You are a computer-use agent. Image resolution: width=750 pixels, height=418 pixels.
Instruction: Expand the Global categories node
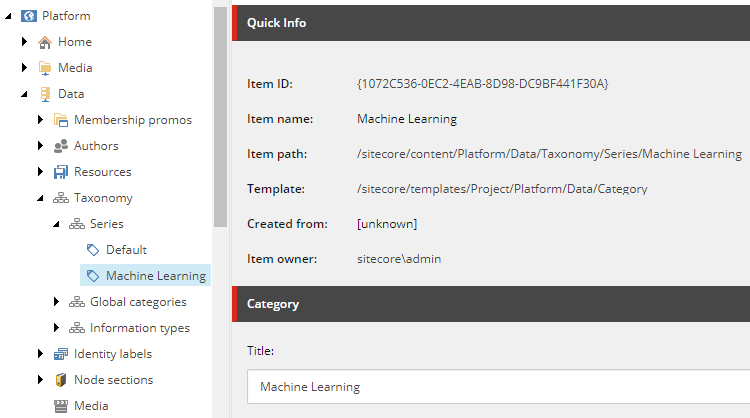point(56,302)
